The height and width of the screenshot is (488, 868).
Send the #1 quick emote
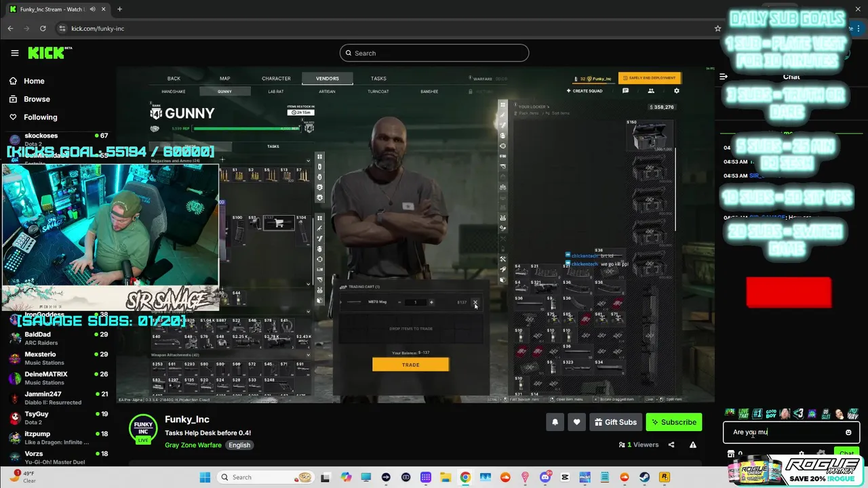click(757, 413)
